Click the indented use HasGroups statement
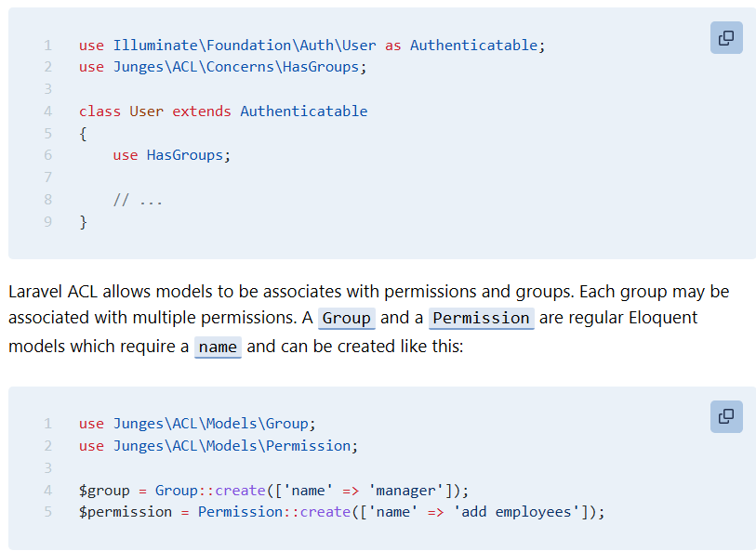Image resolution: width=756 pixels, height=551 pixels. [x=171, y=155]
